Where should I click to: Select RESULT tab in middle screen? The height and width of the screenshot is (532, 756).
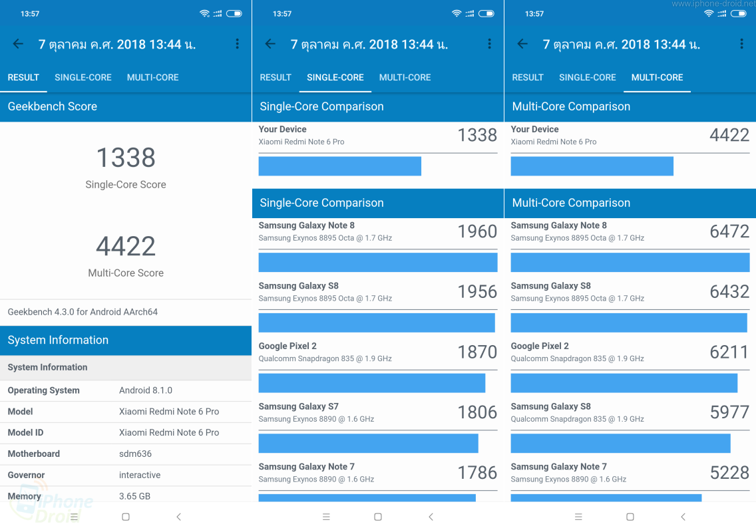(x=276, y=78)
